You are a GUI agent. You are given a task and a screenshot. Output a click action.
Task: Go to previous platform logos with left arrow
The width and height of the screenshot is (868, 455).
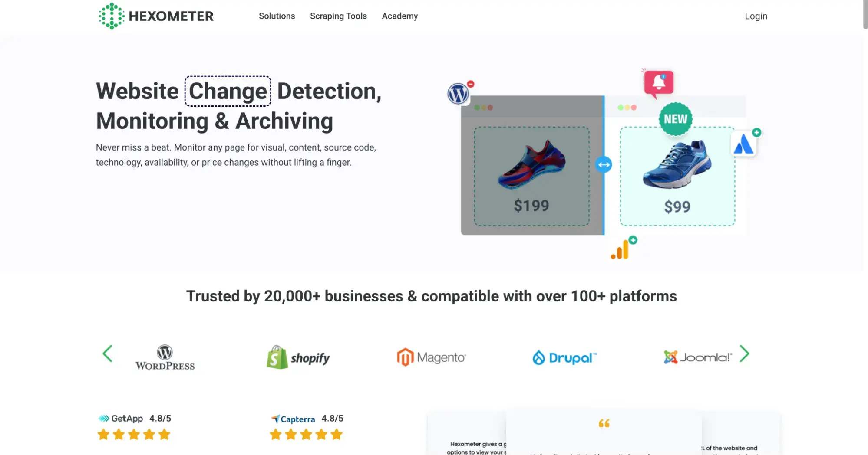(107, 354)
